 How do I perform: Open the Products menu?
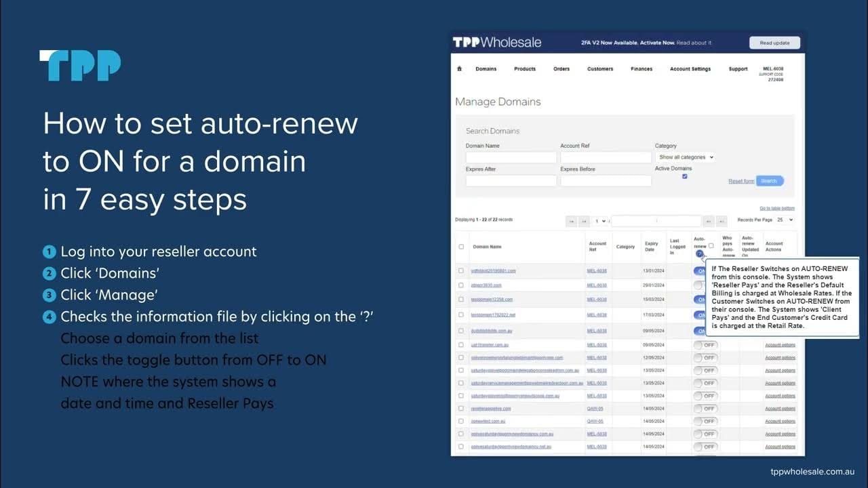525,69
